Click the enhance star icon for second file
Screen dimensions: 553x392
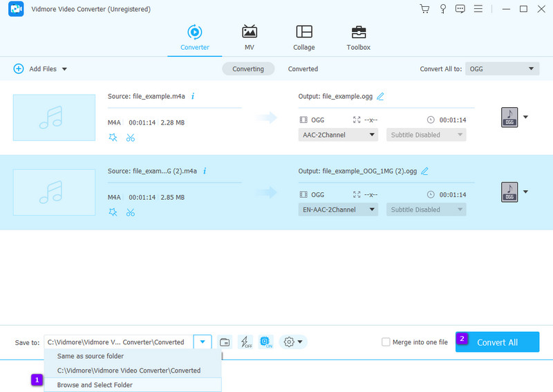pos(113,212)
